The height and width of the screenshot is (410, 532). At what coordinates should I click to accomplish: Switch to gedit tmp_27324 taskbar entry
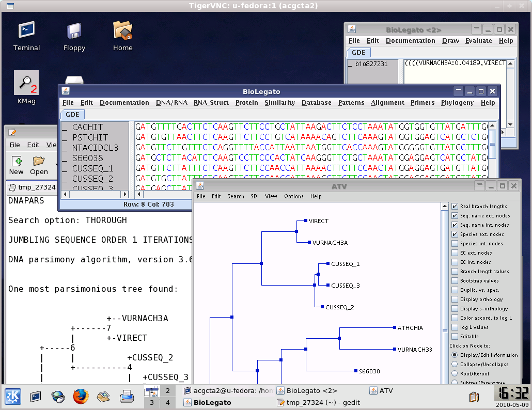pyautogui.click(x=318, y=402)
